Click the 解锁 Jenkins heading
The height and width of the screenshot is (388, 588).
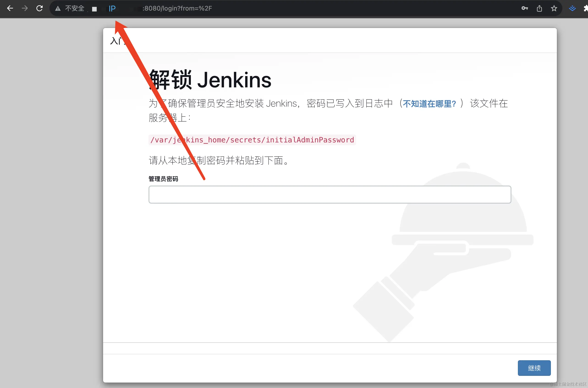(x=210, y=80)
